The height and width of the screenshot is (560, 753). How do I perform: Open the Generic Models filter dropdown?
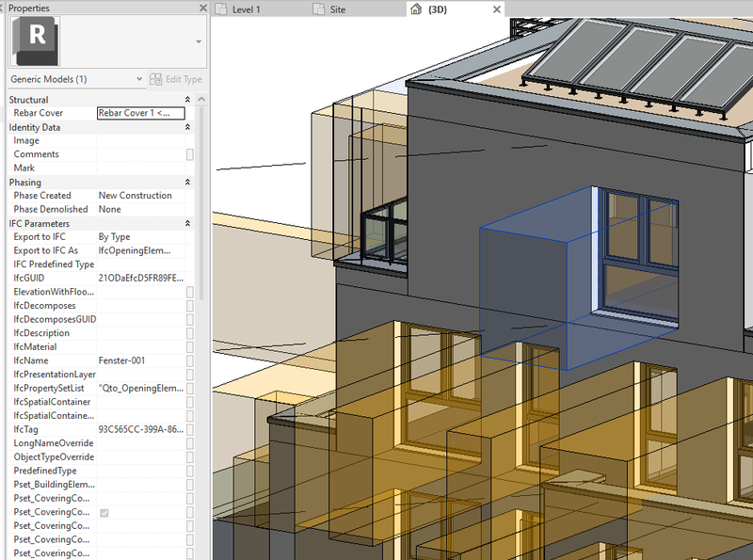139,80
